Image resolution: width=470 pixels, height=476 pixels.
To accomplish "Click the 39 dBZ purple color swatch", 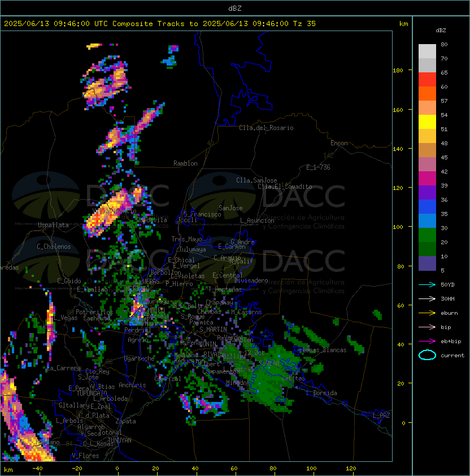I will point(427,192).
